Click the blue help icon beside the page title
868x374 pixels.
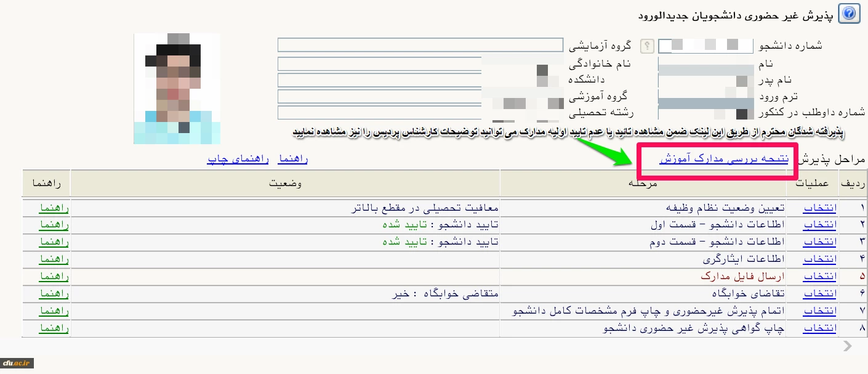(850, 13)
